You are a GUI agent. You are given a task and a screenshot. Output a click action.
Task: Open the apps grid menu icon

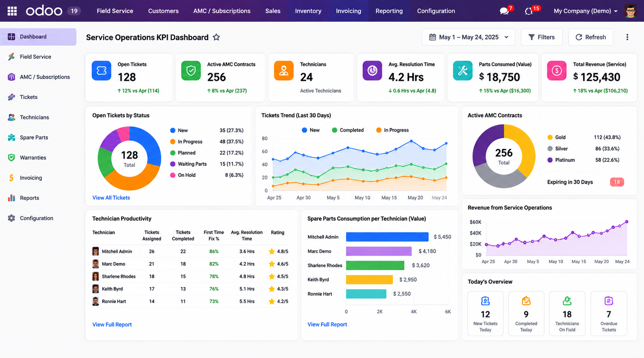click(x=12, y=11)
